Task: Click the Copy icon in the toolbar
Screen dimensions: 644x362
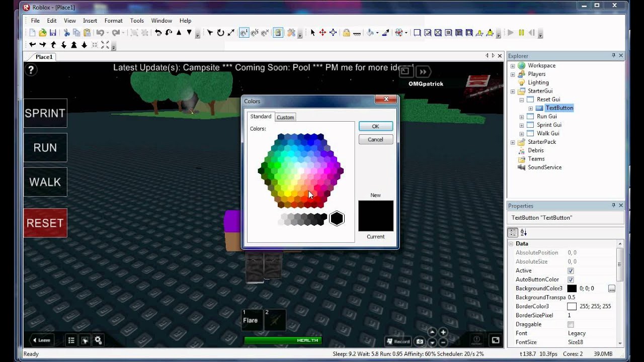Action: 76,33
